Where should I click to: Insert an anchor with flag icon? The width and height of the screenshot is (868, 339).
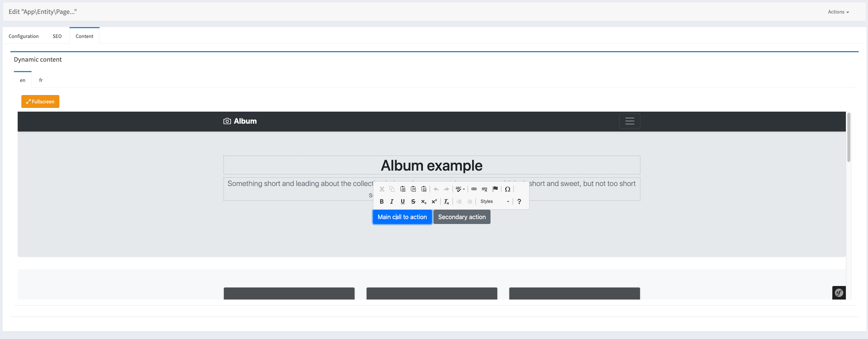pyautogui.click(x=495, y=189)
